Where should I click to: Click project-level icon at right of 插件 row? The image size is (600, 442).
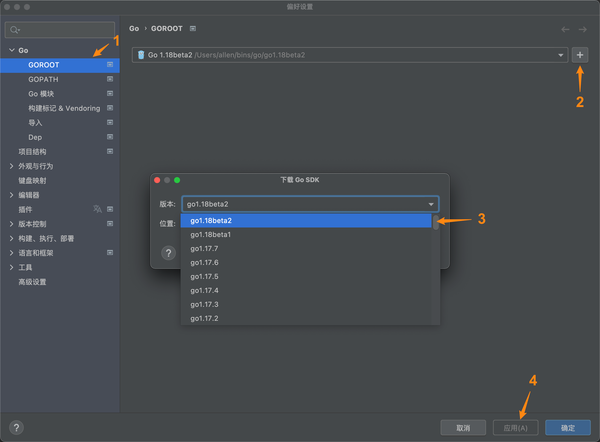pos(110,209)
